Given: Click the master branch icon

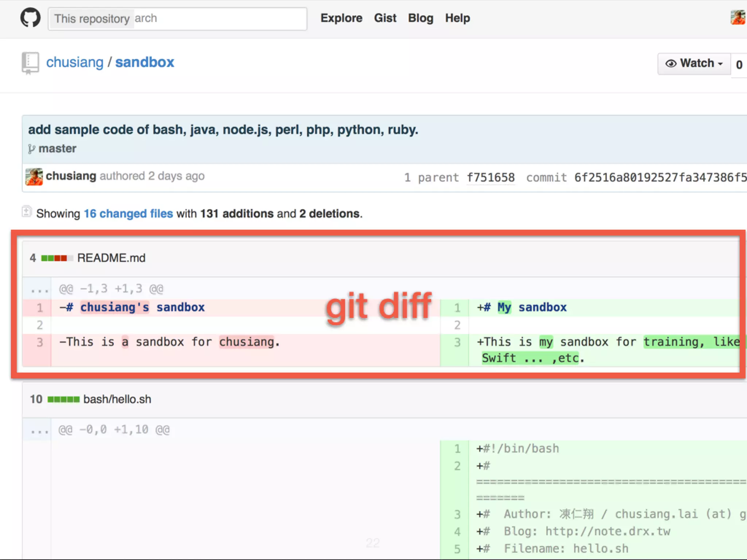Looking at the screenshot, I should 32,149.
